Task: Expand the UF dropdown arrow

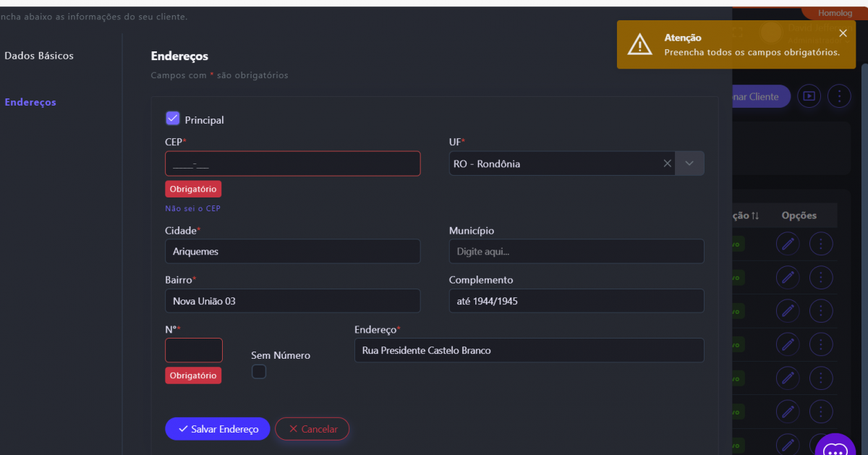Action: [689, 163]
